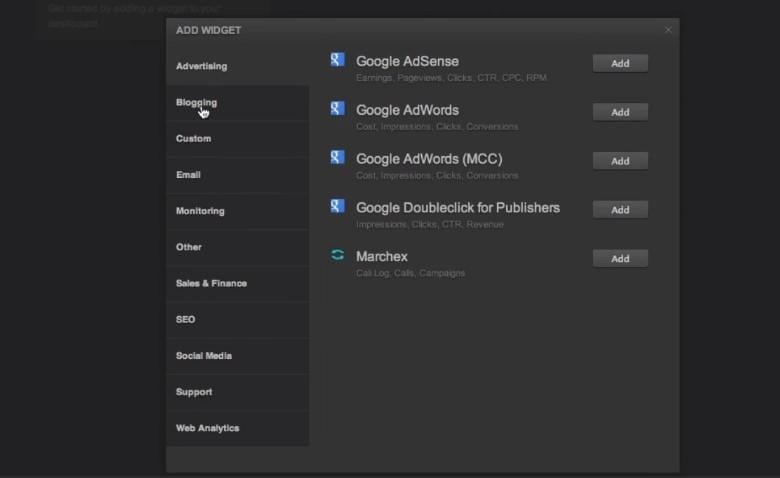Switch to the Custom category
Viewport: 780px width, 478px height.
(238, 138)
